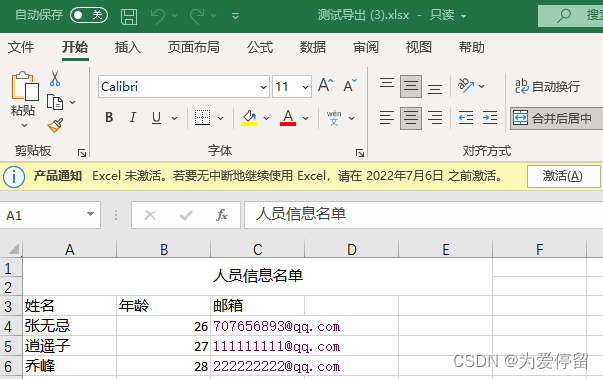Open the 文件 menu tab
This screenshot has height=379, width=603.
point(21,47)
